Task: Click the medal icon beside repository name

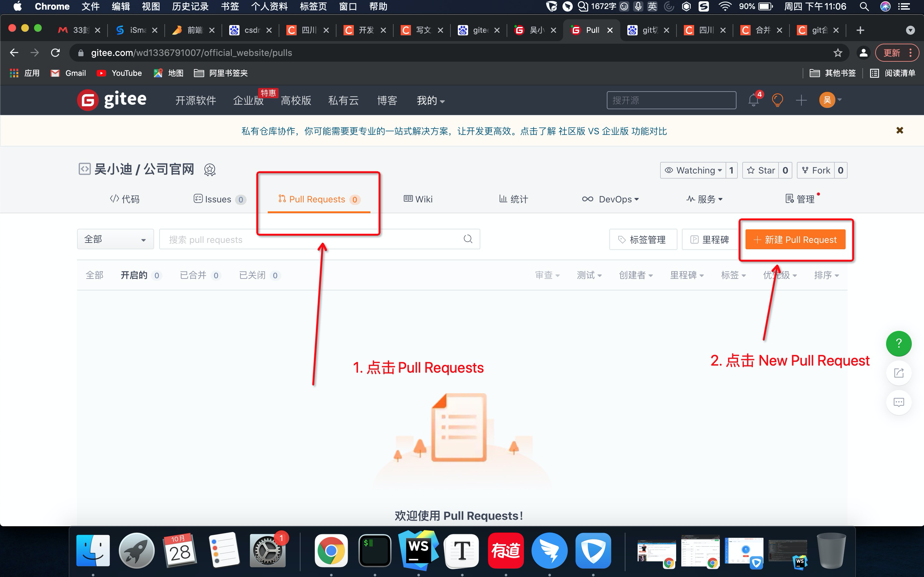Action: (210, 169)
